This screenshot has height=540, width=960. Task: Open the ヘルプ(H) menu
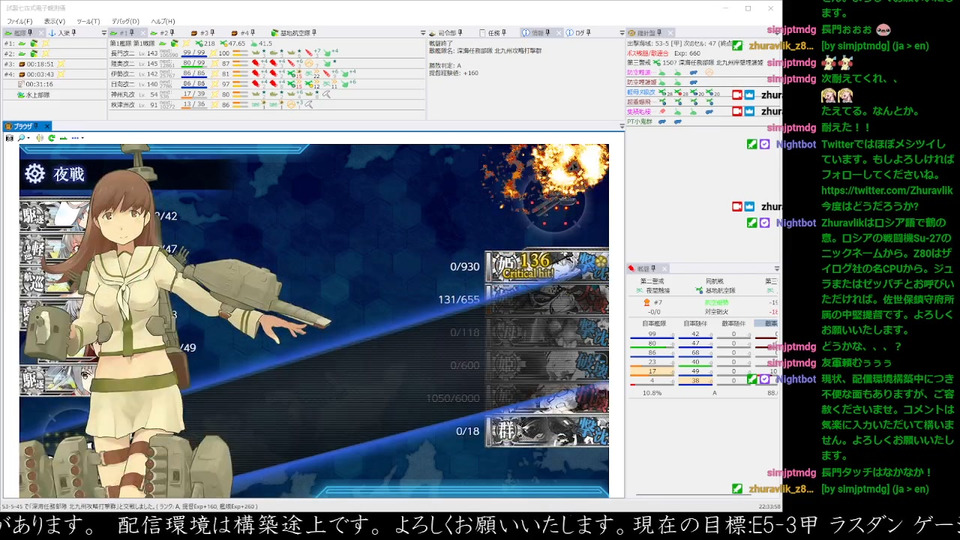pos(163,21)
